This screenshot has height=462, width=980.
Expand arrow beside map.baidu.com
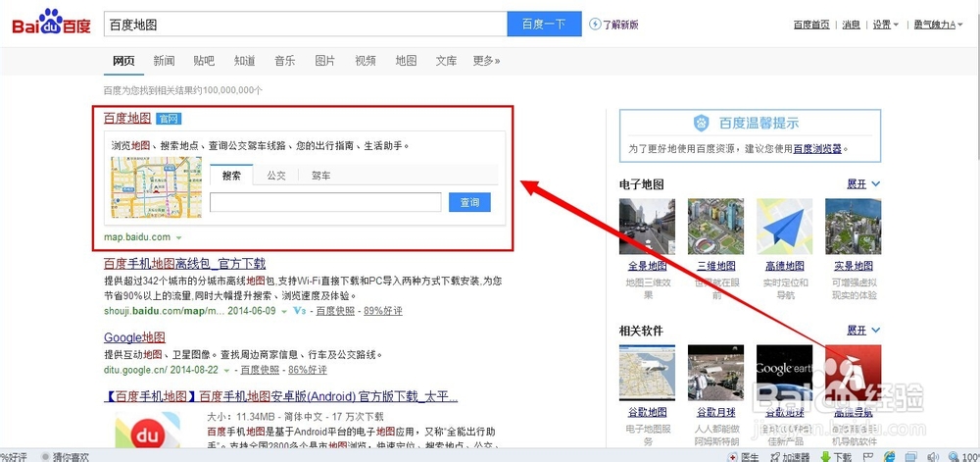(x=178, y=237)
